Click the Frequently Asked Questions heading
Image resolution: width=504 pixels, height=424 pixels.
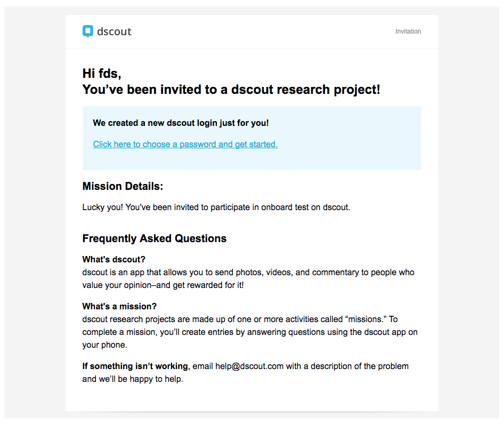[155, 238]
